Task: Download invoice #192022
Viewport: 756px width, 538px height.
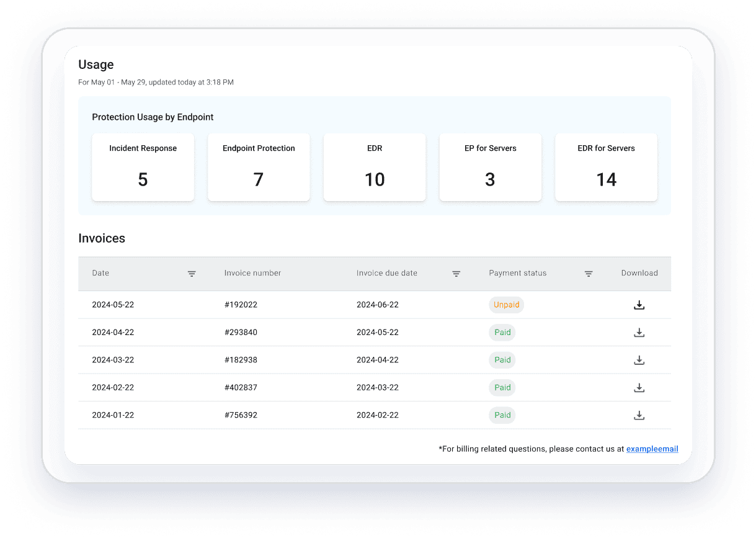Action: click(639, 305)
